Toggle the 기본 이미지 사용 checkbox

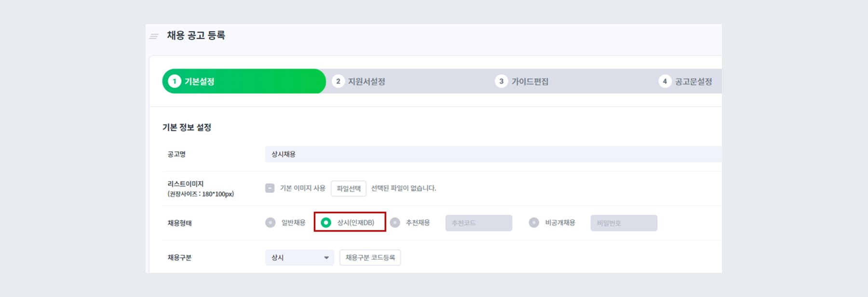pyautogui.click(x=269, y=189)
